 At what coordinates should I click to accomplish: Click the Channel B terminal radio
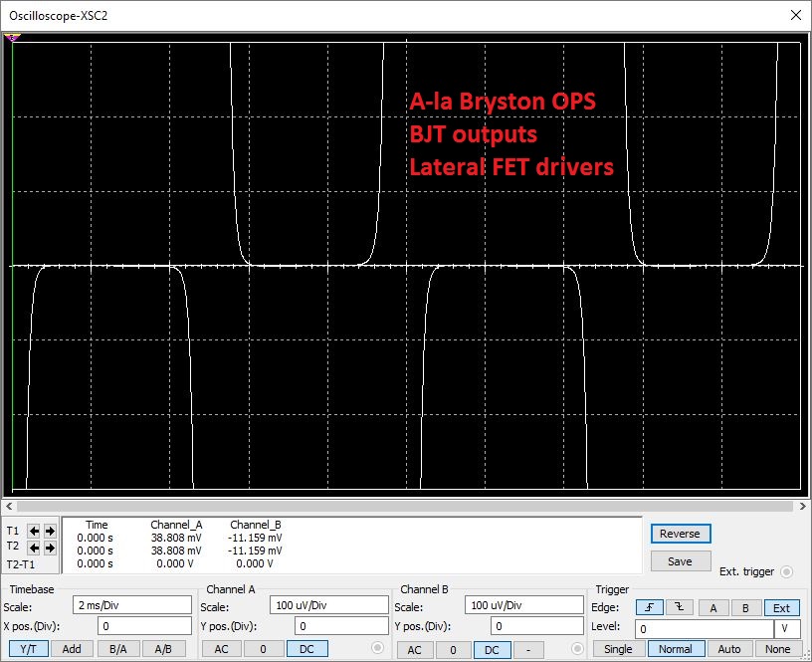pos(577,648)
